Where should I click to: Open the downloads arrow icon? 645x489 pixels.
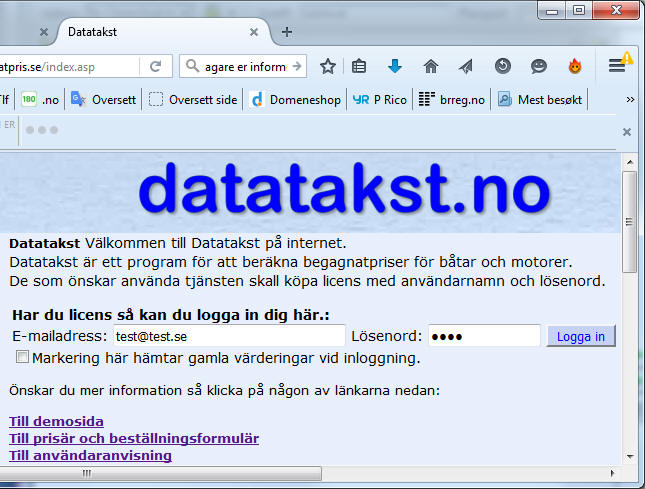[x=395, y=67]
